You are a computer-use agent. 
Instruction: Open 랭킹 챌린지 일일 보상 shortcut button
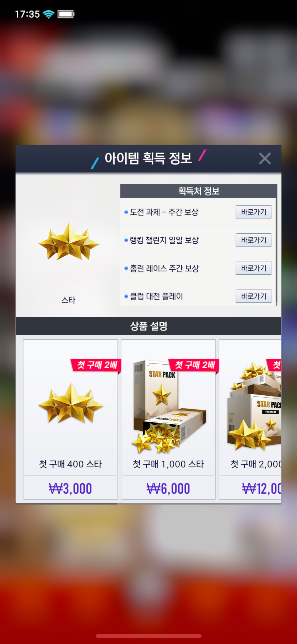pos(253,240)
